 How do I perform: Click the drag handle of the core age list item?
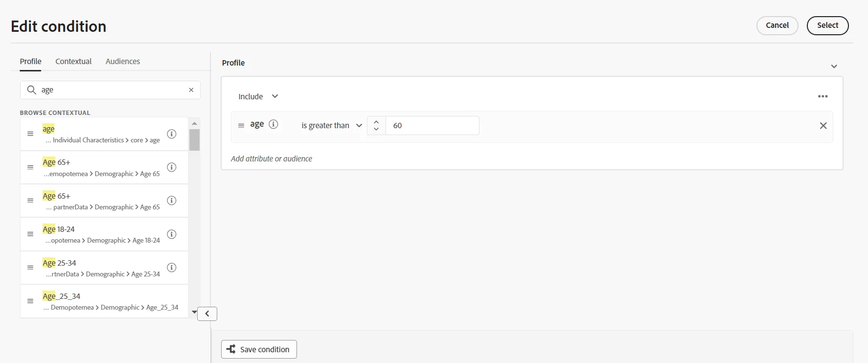pyautogui.click(x=30, y=134)
